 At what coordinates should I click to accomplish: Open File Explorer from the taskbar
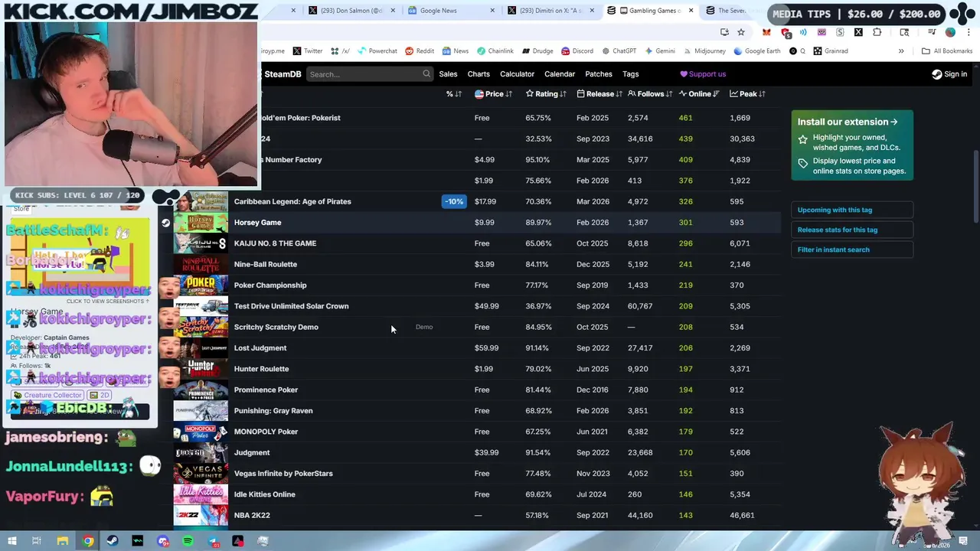(63, 541)
